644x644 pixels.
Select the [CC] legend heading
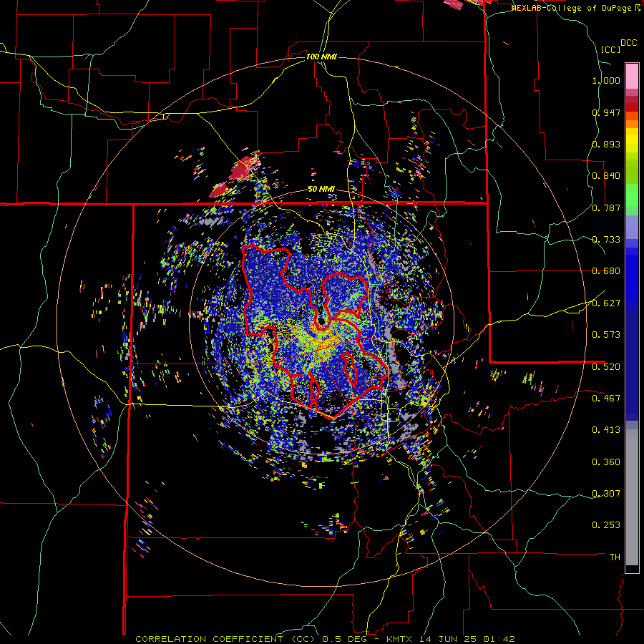click(610, 49)
